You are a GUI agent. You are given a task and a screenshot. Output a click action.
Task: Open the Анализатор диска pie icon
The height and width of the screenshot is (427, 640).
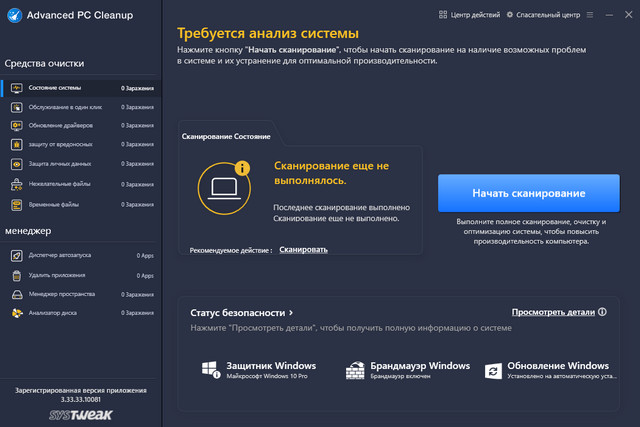pyautogui.click(x=17, y=313)
